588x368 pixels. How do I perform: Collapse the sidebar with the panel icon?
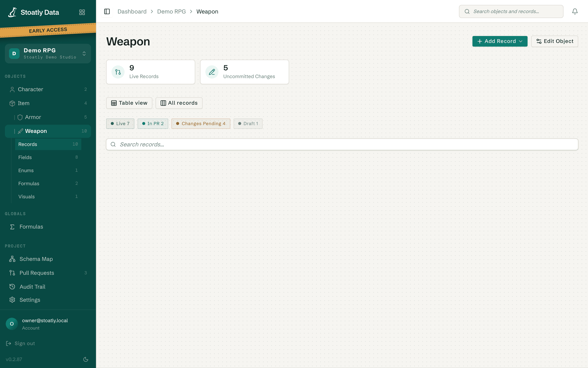point(107,11)
